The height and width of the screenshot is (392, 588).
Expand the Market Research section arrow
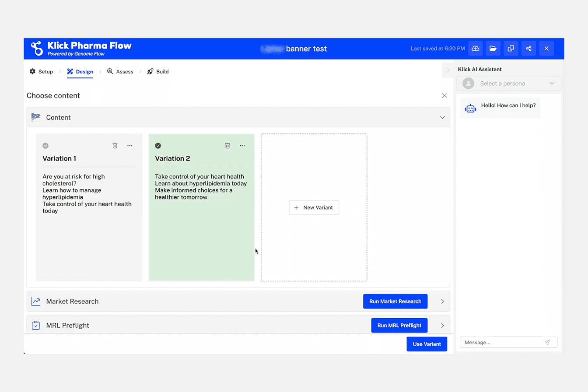tap(442, 301)
